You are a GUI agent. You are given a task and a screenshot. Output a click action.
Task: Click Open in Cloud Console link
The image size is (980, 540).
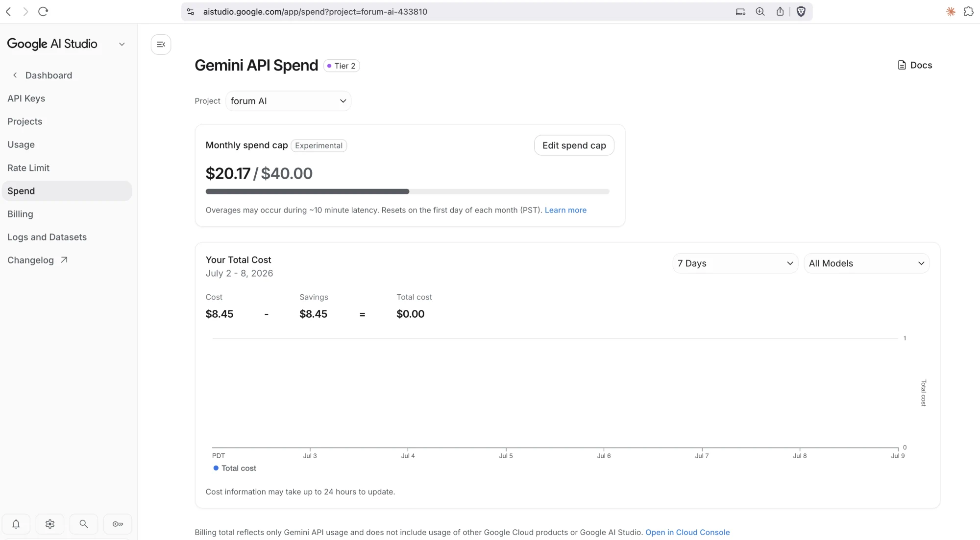pos(687,532)
